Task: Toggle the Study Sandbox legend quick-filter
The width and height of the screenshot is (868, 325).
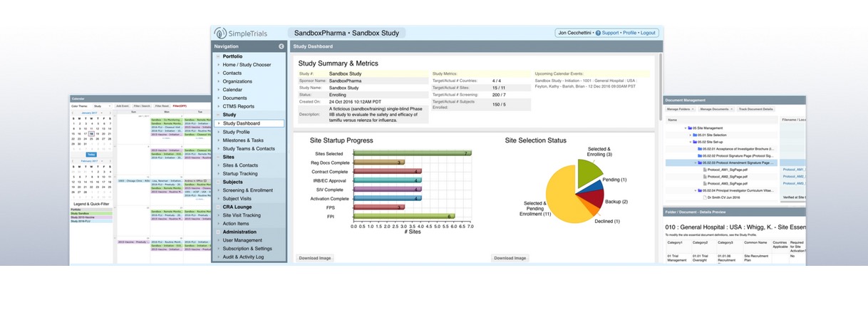Action: 79,213
